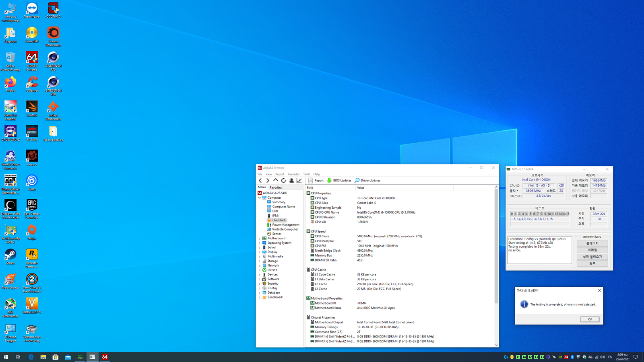
Task: Open Microsoft Edge from the taskbar
Action: pyautogui.click(x=31, y=357)
